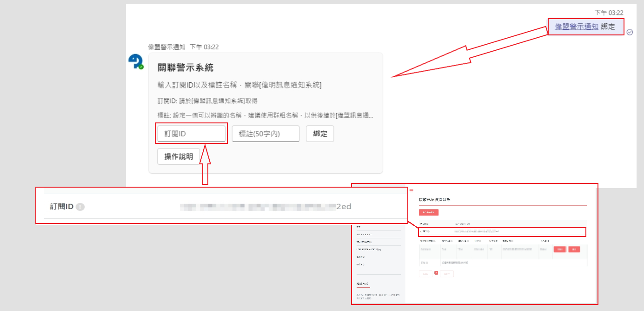
Task: Open the 操作說明 instructions button
Action: click(x=179, y=156)
